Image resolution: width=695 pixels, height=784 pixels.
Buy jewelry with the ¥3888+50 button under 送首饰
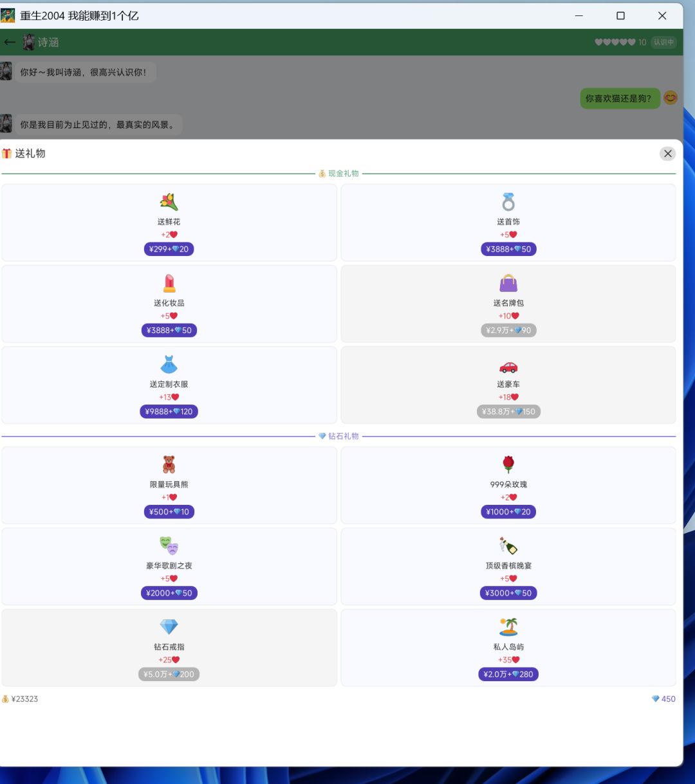(508, 249)
